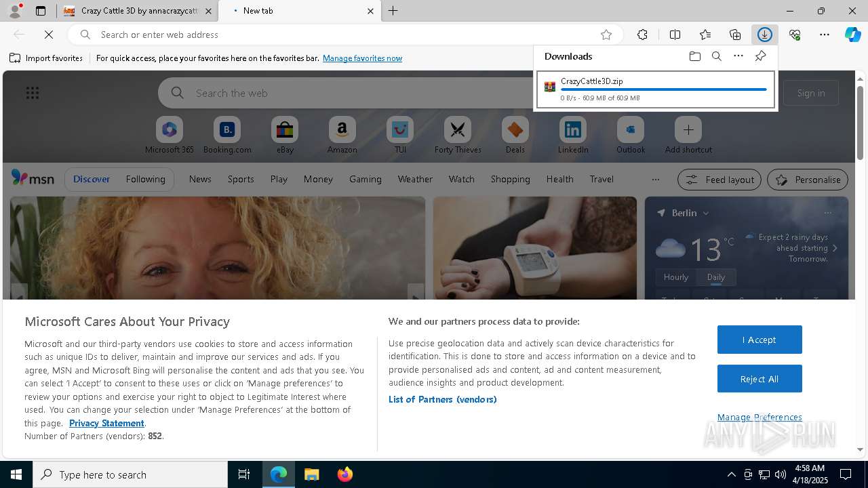Show hidden system tray icons
This screenshot has height=488, width=868.
731,474
